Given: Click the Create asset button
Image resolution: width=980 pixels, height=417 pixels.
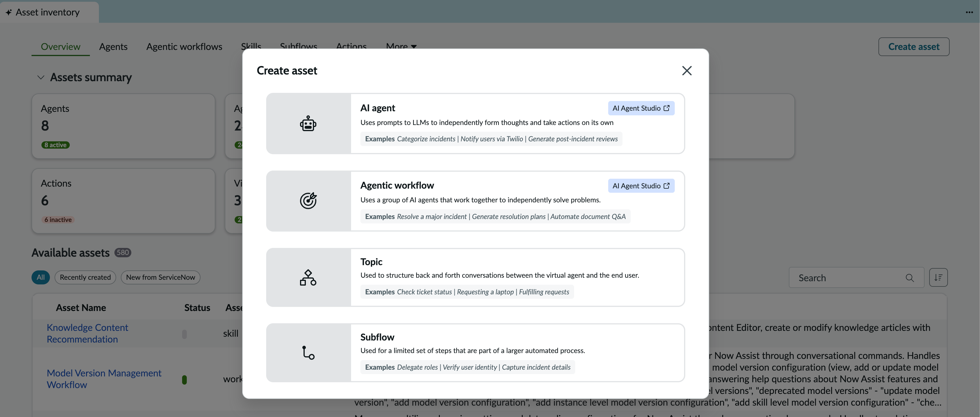Looking at the screenshot, I should pos(914,46).
